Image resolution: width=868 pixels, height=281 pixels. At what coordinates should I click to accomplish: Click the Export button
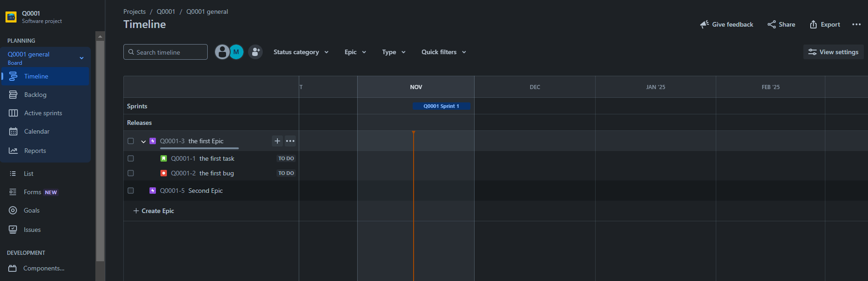coord(825,24)
